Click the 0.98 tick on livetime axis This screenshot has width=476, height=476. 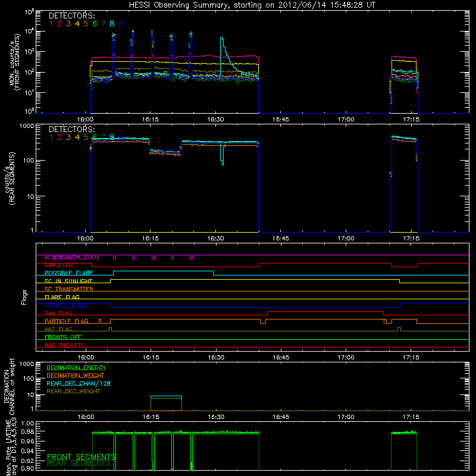[x=27, y=432]
